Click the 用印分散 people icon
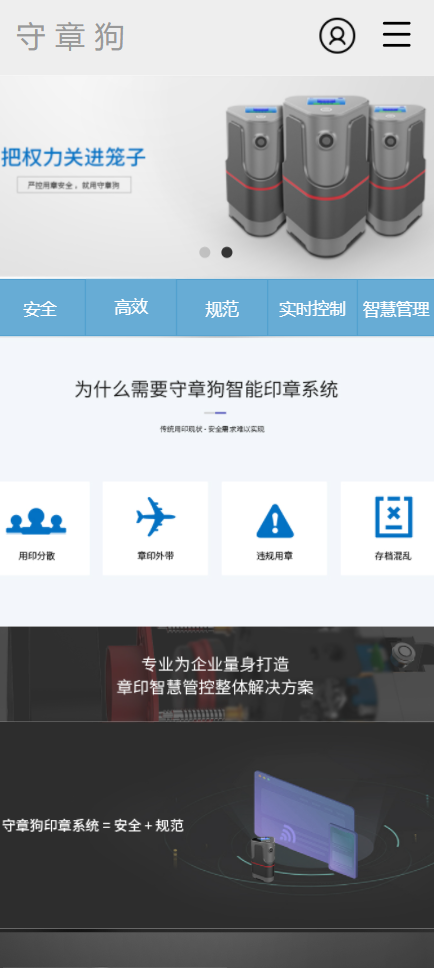Screen dimensions: 434x968 click(36, 521)
